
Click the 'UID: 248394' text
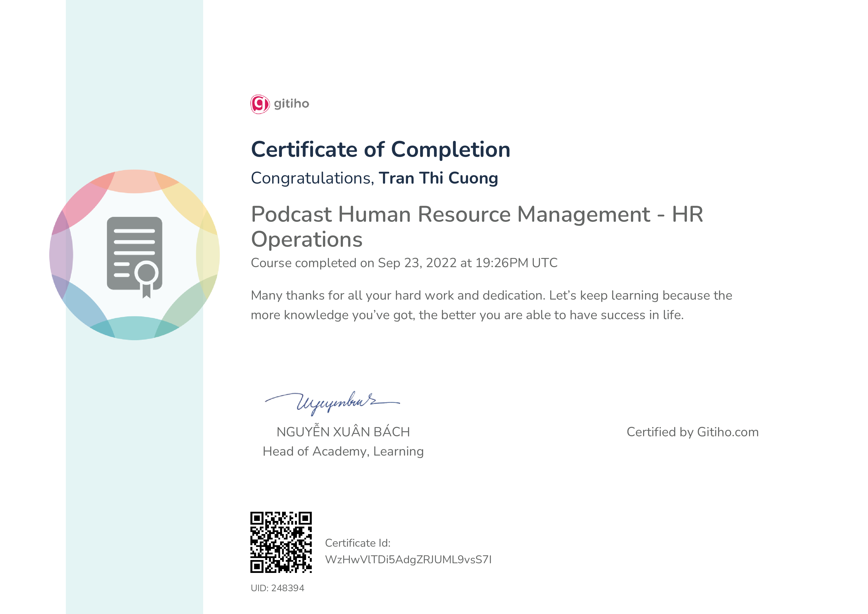pos(277,588)
